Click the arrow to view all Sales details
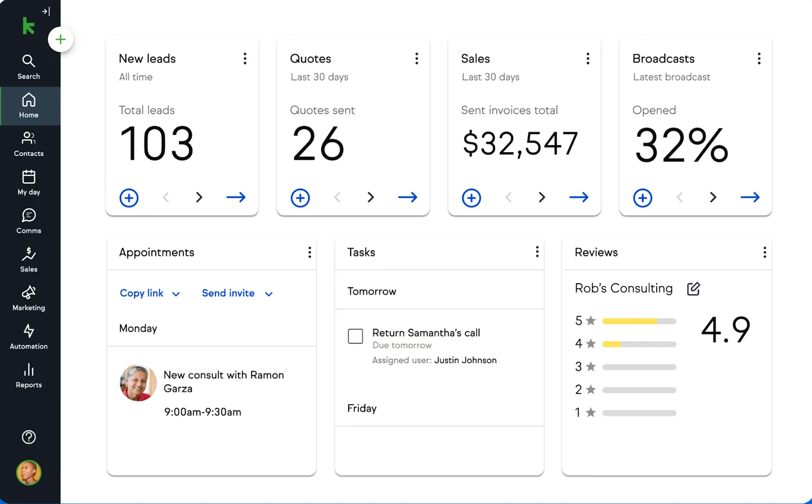The width and height of the screenshot is (812, 504). tap(579, 197)
